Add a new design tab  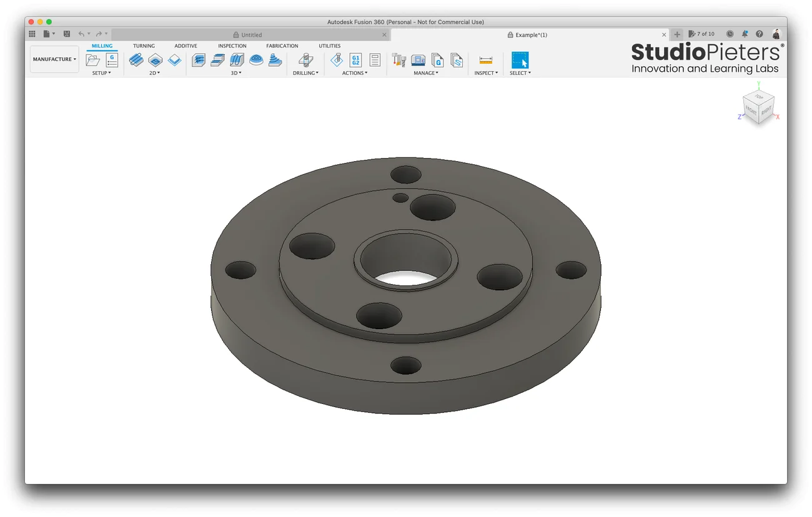click(677, 34)
